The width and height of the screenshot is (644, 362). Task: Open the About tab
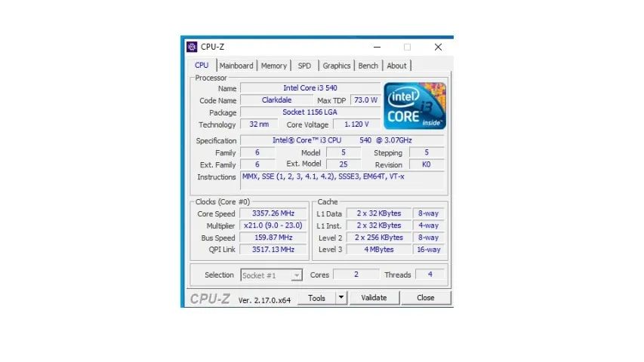[396, 66]
